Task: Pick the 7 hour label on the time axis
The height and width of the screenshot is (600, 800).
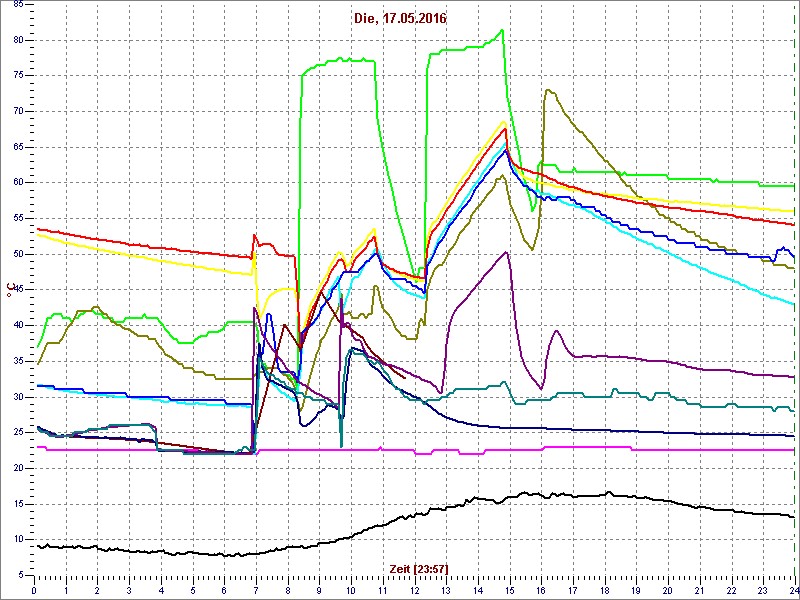Action: pos(256,590)
